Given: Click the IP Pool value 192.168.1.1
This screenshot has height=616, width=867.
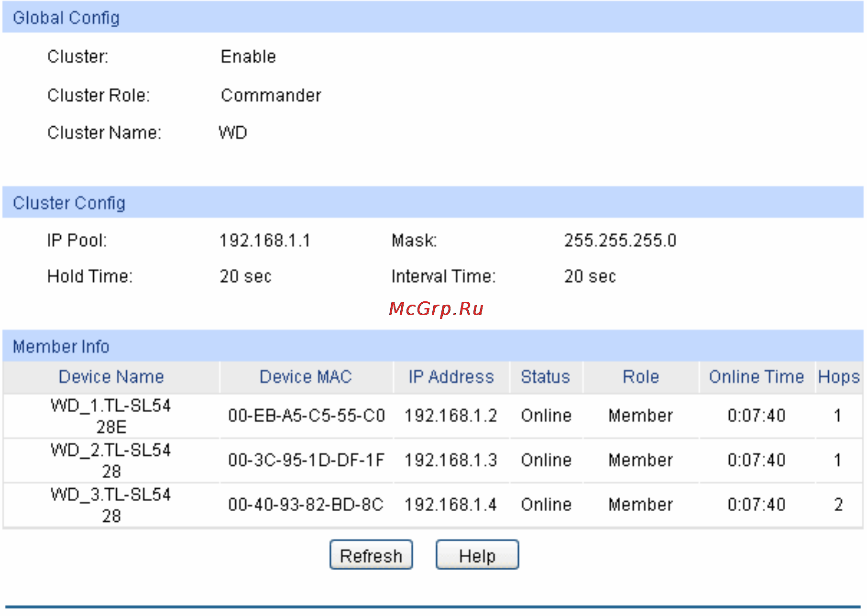Looking at the screenshot, I should pyautogui.click(x=265, y=241).
